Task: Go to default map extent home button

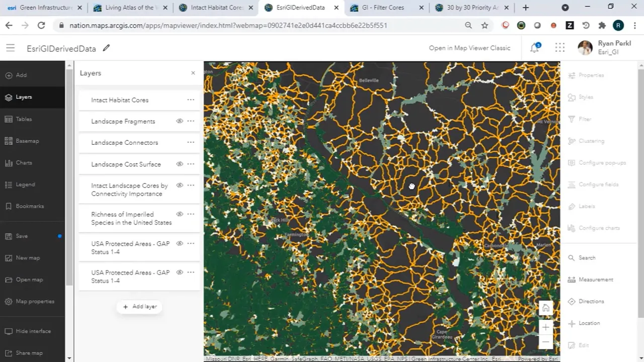Action: coord(546,308)
